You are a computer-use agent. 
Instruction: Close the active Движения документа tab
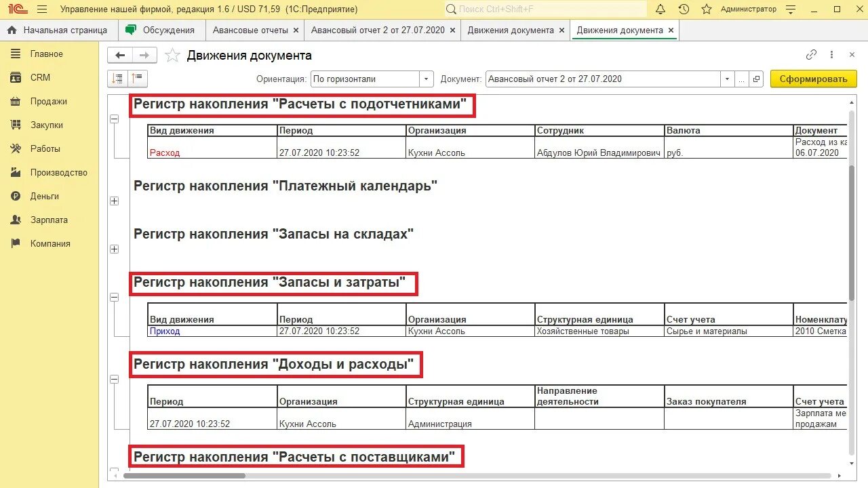coord(671,30)
